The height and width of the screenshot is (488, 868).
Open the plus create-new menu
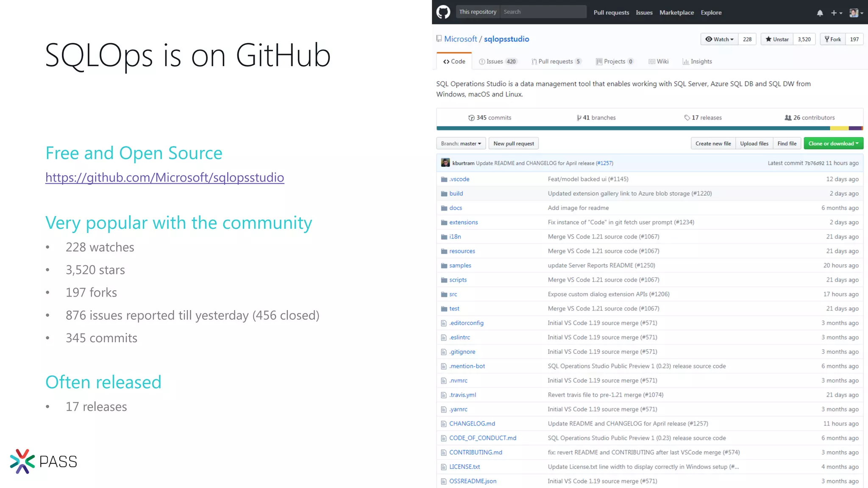[836, 13]
